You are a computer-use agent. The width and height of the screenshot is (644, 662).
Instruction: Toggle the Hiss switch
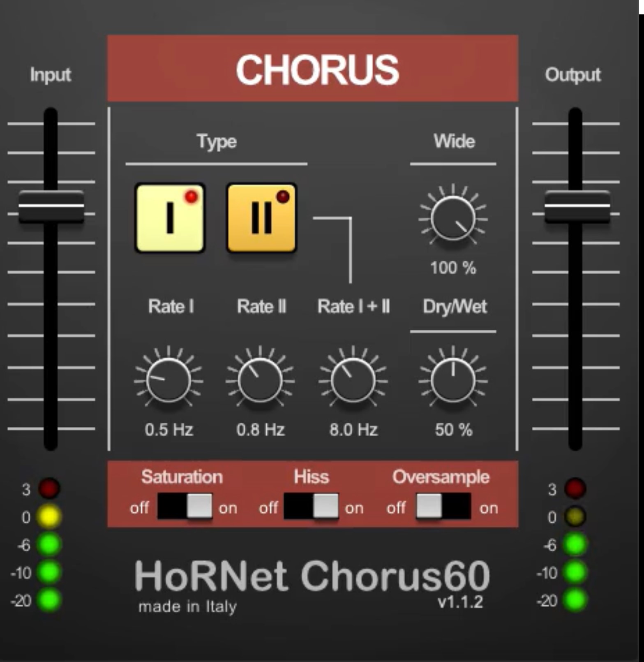click(x=311, y=506)
